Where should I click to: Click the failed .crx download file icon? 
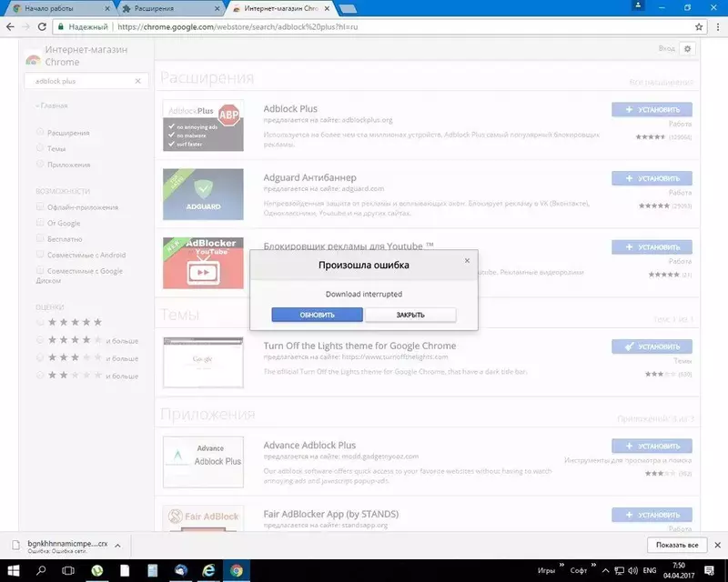coord(16,546)
